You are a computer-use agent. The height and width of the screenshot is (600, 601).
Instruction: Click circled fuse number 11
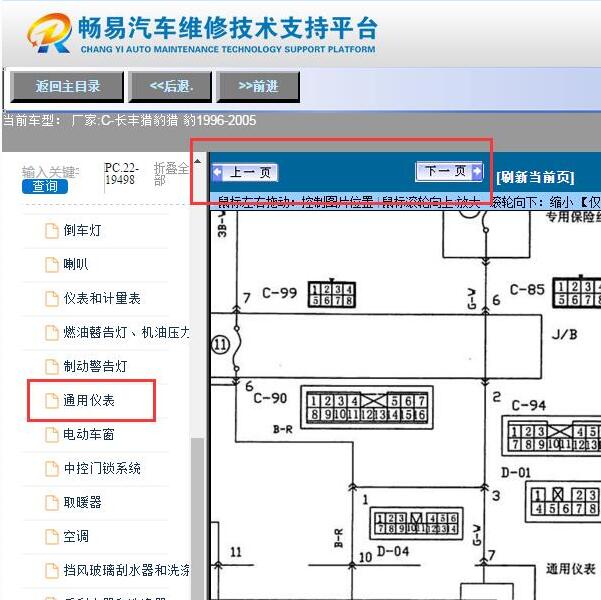coord(220,345)
